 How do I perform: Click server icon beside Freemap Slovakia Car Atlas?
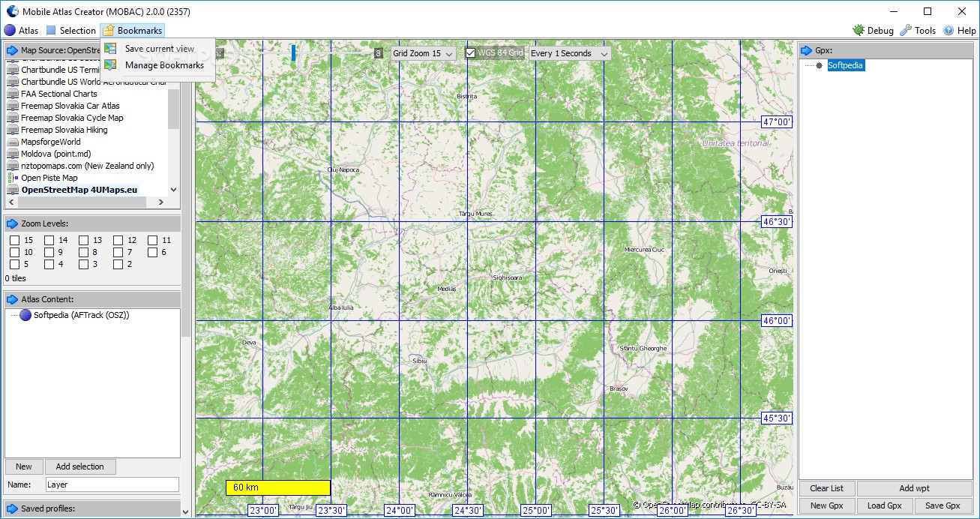[x=13, y=106]
